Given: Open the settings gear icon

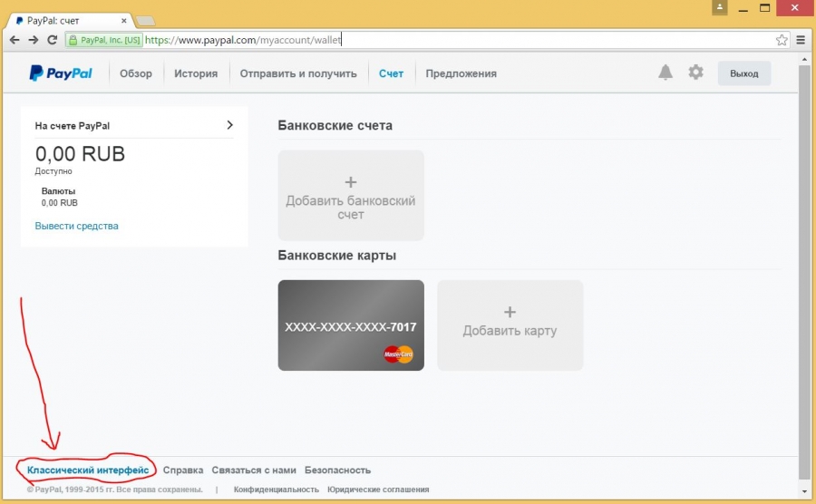Looking at the screenshot, I should (695, 73).
